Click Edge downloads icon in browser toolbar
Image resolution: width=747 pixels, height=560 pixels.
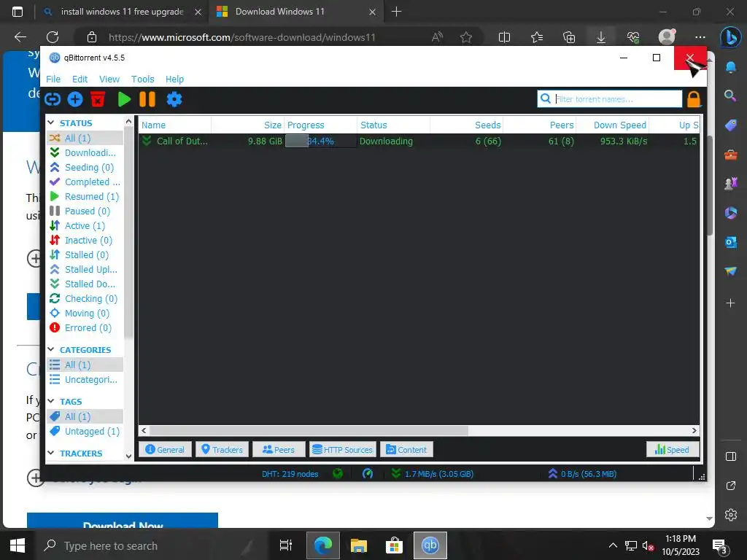[x=601, y=37]
